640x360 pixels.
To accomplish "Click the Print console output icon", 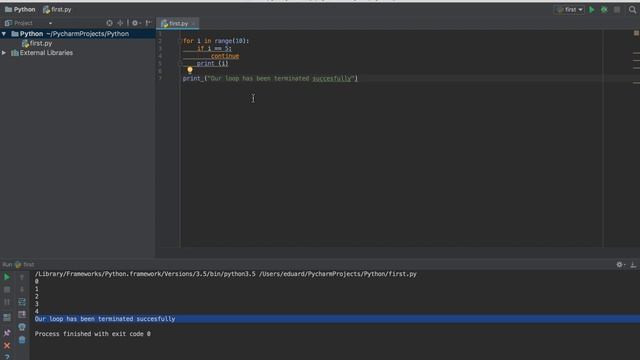I will [22, 327].
